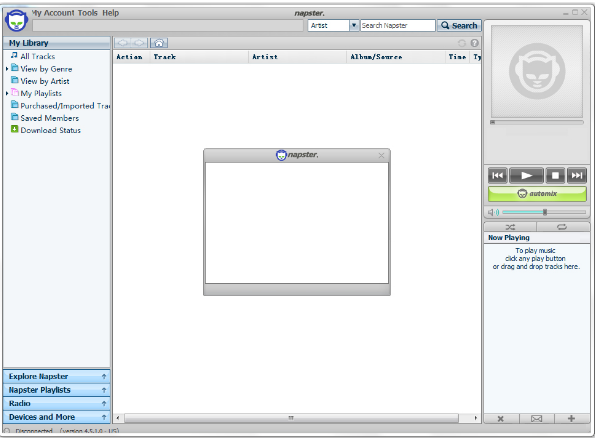This screenshot has height=438, width=595.
Task: Click the My Library panel header
Action: click(57, 43)
